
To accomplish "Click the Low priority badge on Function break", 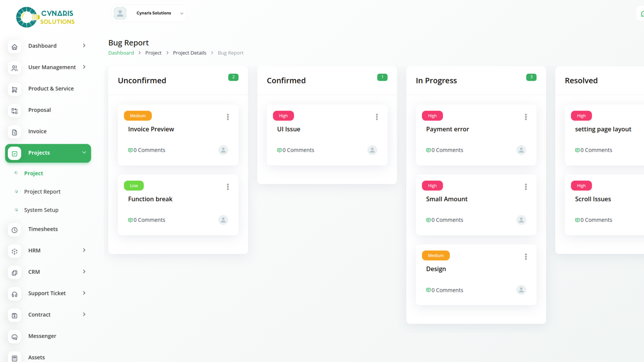I will [x=134, y=186].
